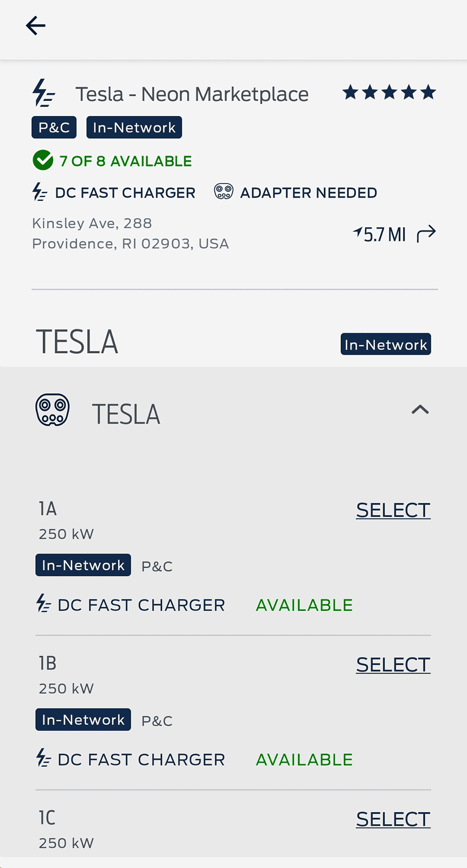Image resolution: width=467 pixels, height=868 pixels.
Task: Tap the In-Network badge on charger 1A
Action: pos(83,565)
